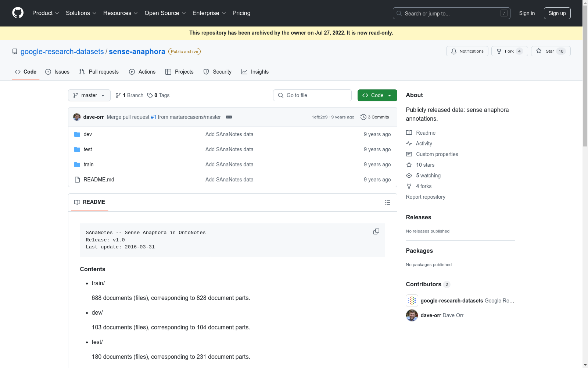Viewport: 588px width, 368px height.
Task: Open the Actions tab
Action: 142,72
